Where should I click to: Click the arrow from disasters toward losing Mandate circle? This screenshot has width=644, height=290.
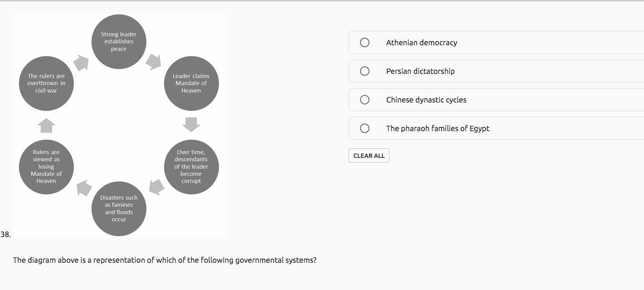pyautogui.click(x=84, y=187)
